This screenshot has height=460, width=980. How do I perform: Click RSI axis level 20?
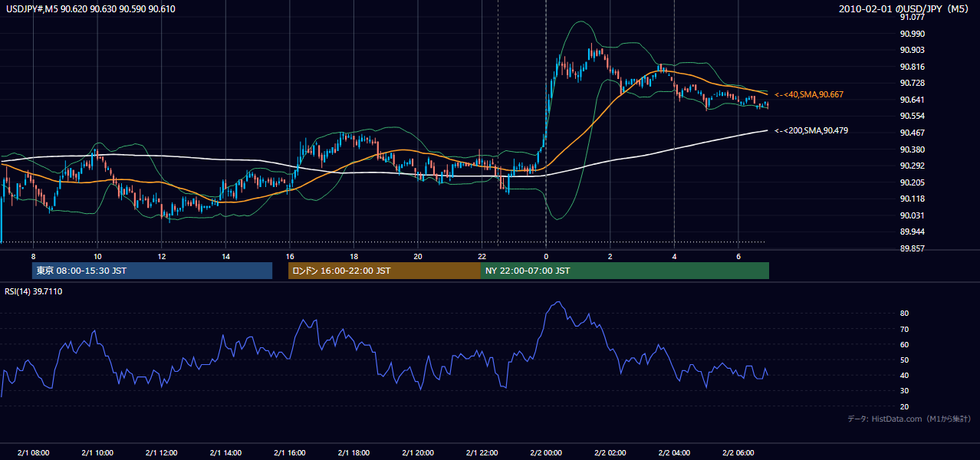pos(904,406)
